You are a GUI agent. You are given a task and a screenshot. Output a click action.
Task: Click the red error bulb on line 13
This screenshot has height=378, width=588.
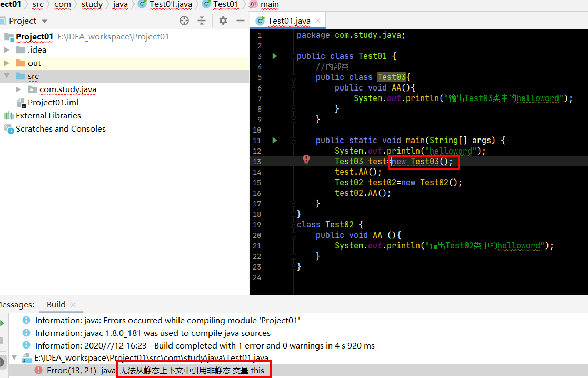306,160
